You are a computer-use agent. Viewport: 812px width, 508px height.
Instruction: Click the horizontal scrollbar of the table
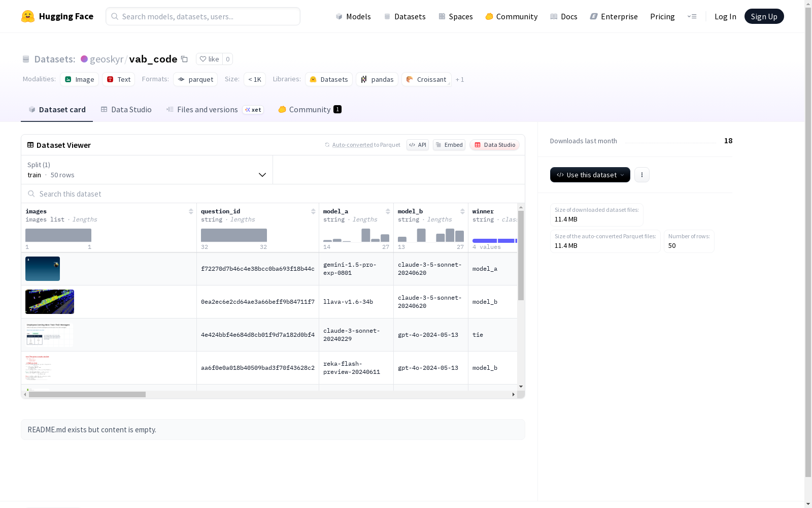(x=87, y=394)
